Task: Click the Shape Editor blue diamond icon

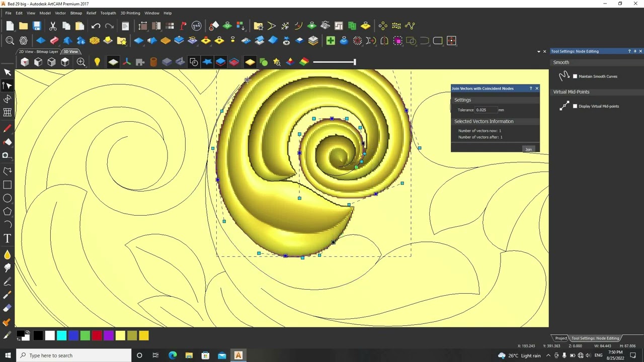Action: tap(41, 41)
